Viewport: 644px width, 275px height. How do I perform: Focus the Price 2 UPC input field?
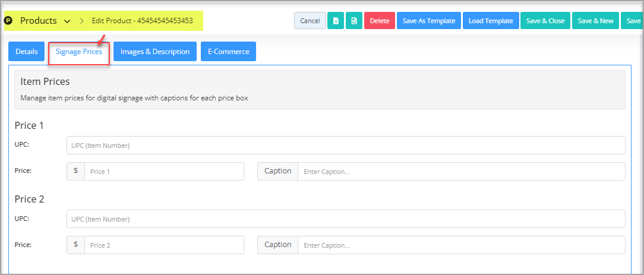tap(346, 219)
